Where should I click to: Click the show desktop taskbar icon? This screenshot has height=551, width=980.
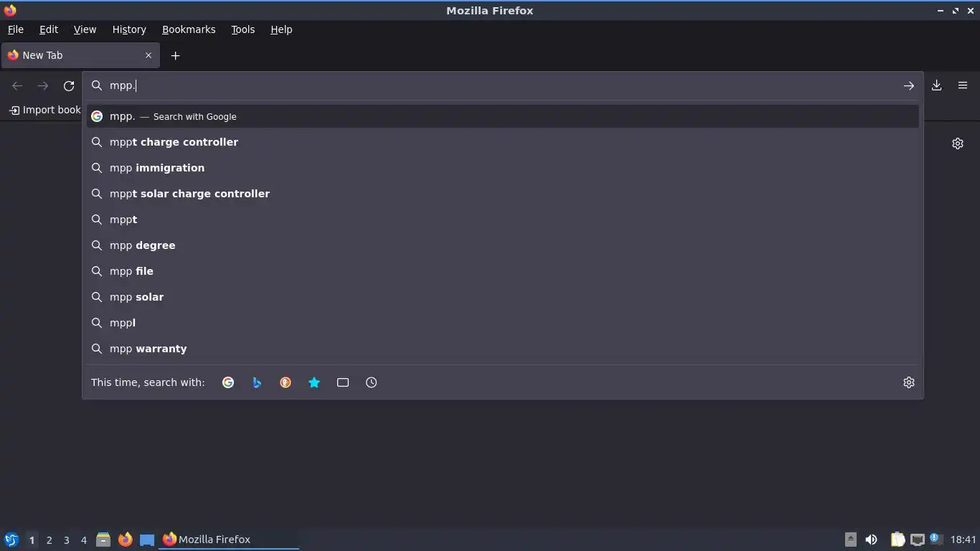pyautogui.click(x=147, y=540)
